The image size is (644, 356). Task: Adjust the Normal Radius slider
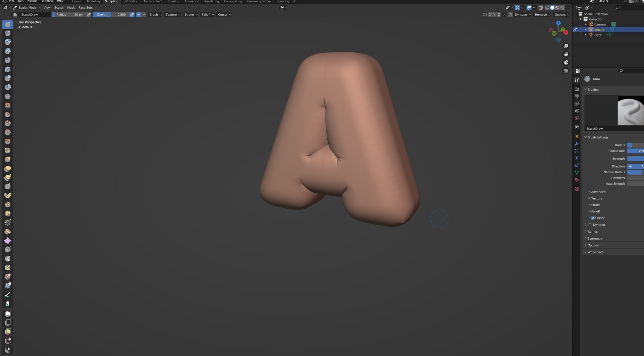click(x=635, y=172)
